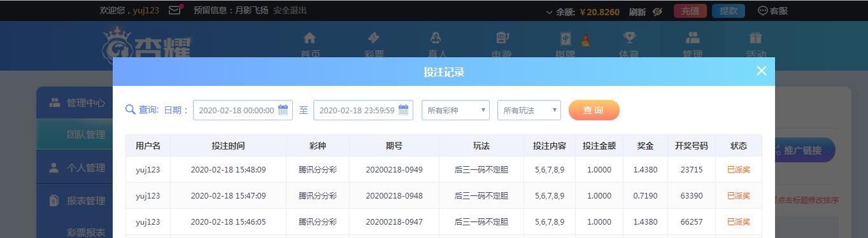Image resolution: width=868 pixels, height=238 pixels.
Task: Sort by 用户名 column header
Action: pyautogui.click(x=148, y=146)
